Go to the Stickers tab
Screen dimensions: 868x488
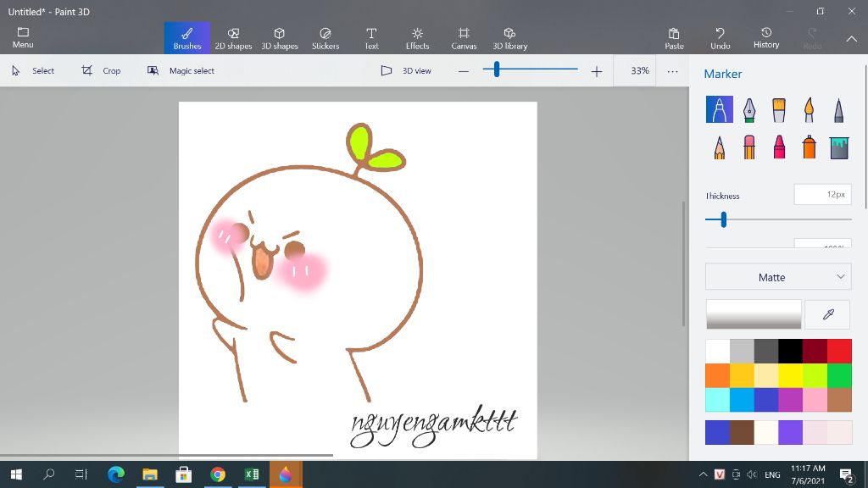(325, 38)
